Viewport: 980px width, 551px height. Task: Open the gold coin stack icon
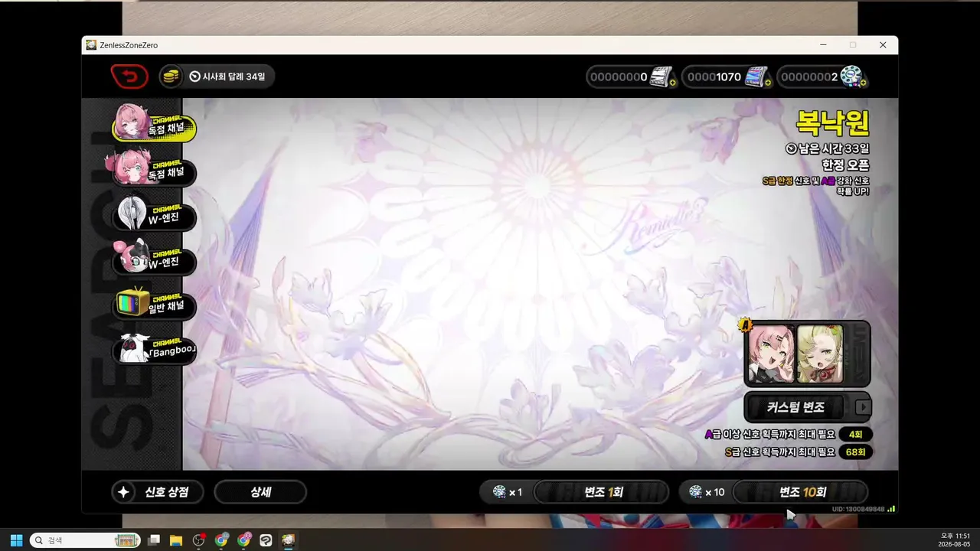coord(171,77)
